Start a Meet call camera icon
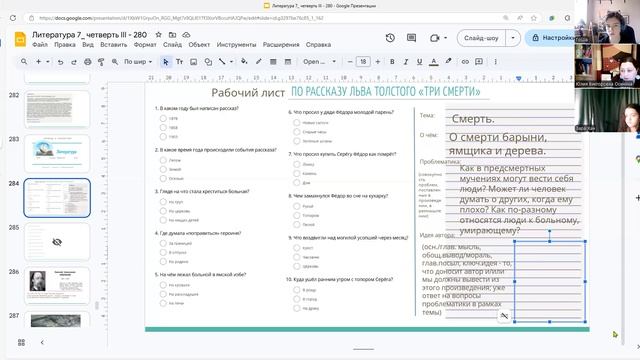 (434, 38)
